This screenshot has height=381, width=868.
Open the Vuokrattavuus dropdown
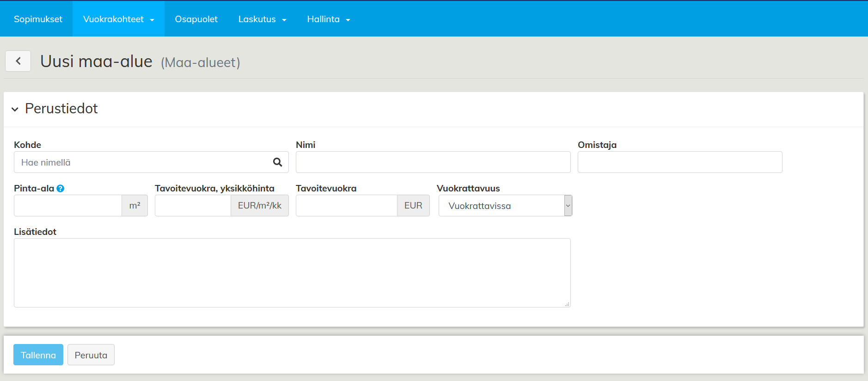click(x=505, y=206)
